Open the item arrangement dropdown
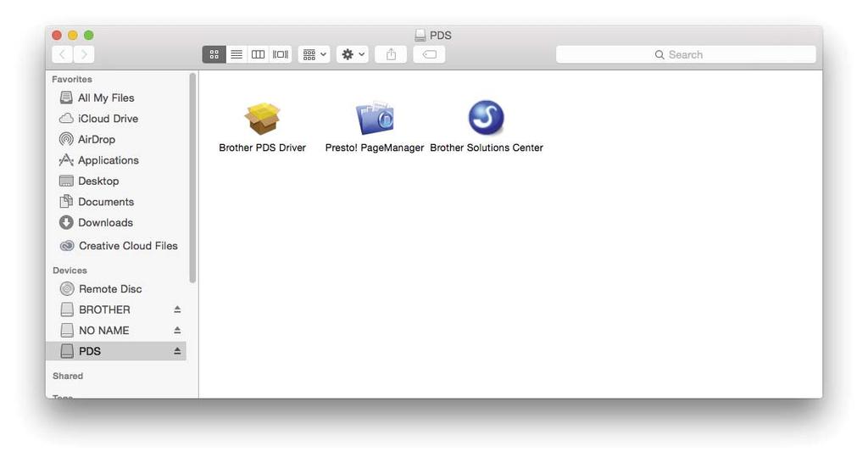 pos(314,54)
